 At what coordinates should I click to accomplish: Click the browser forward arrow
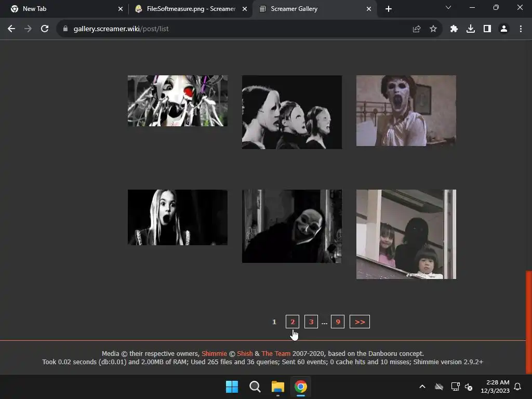point(28,29)
